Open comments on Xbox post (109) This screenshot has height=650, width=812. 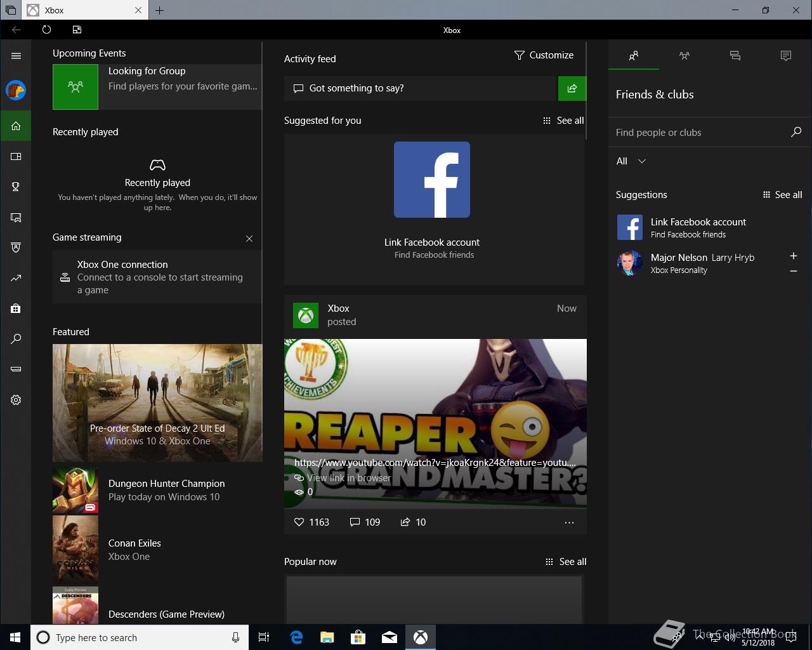coord(365,522)
